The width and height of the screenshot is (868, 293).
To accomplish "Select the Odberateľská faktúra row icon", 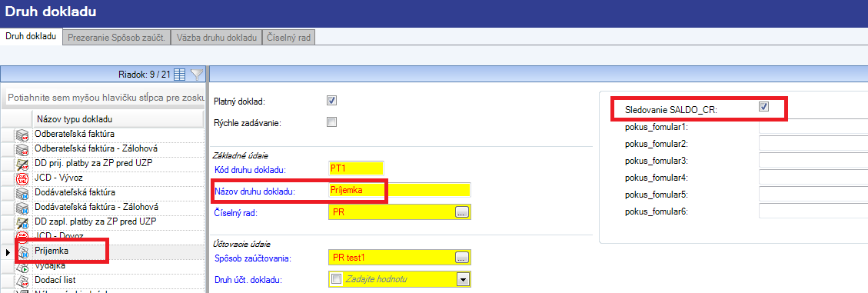I will (22, 134).
